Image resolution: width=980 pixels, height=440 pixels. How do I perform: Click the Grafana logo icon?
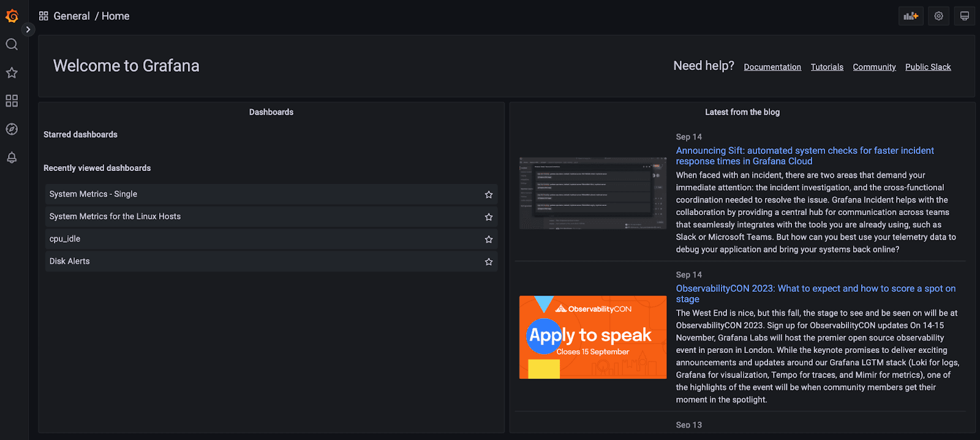[x=12, y=16]
